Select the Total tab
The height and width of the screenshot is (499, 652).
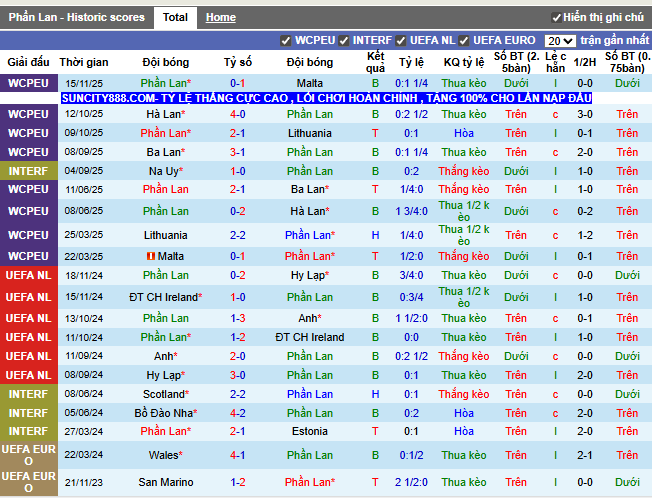(175, 17)
